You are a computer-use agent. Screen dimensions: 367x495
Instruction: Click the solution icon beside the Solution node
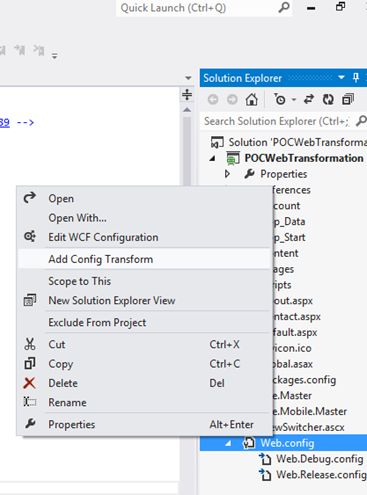coord(217,142)
